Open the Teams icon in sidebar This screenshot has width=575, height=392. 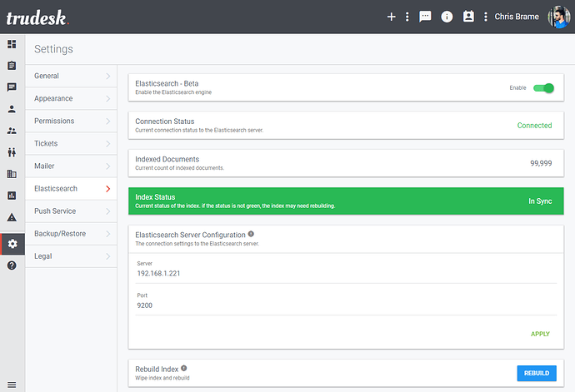pyautogui.click(x=12, y=152)
